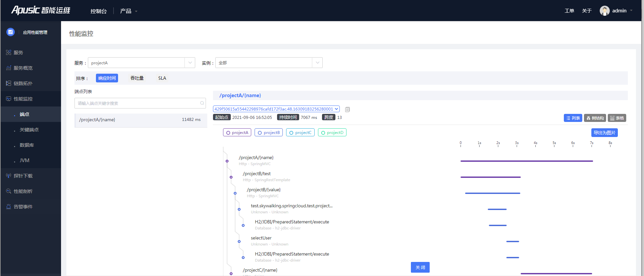The width and height of the screenshot is (644, 276).
Task: Toggle the projectC service legend
Action: (x=300, y=133)
